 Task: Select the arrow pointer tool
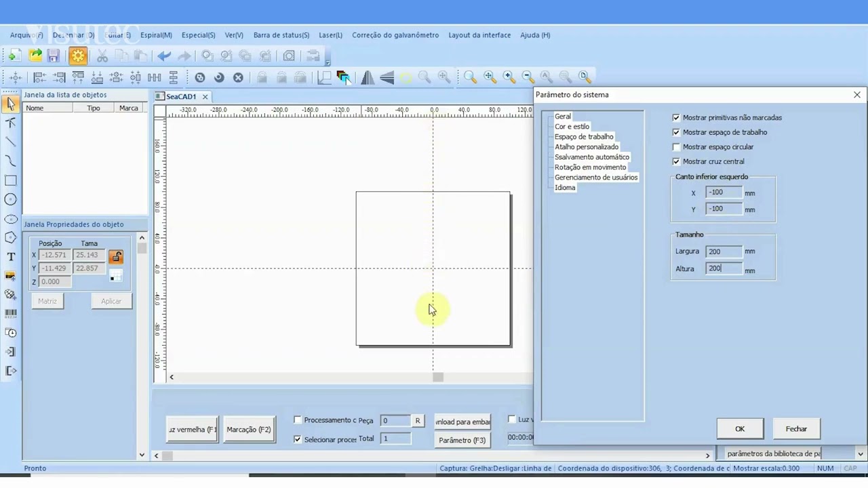pos(10,104)
